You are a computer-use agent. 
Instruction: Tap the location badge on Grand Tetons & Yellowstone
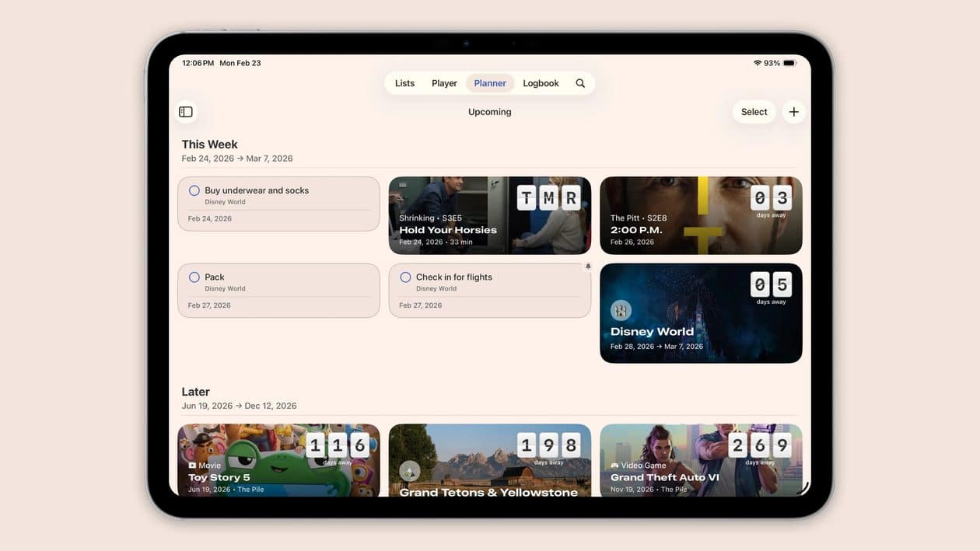click(x=410, y=470)
